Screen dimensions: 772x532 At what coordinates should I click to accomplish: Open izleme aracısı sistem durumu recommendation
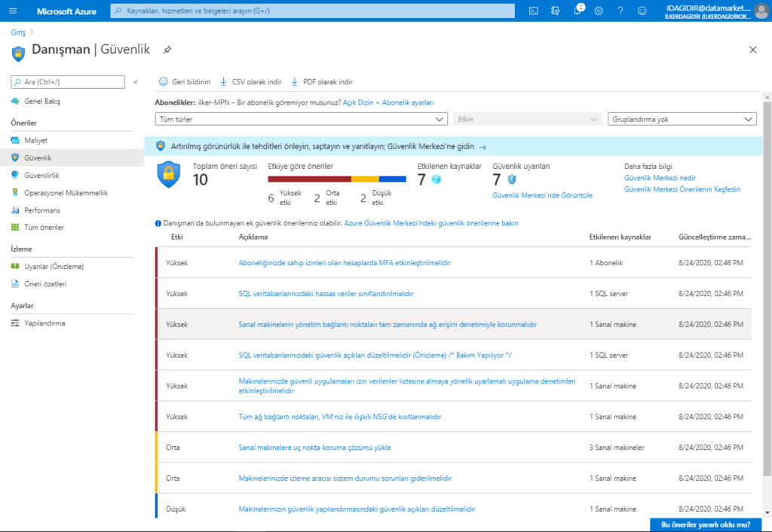coord(345,478)
